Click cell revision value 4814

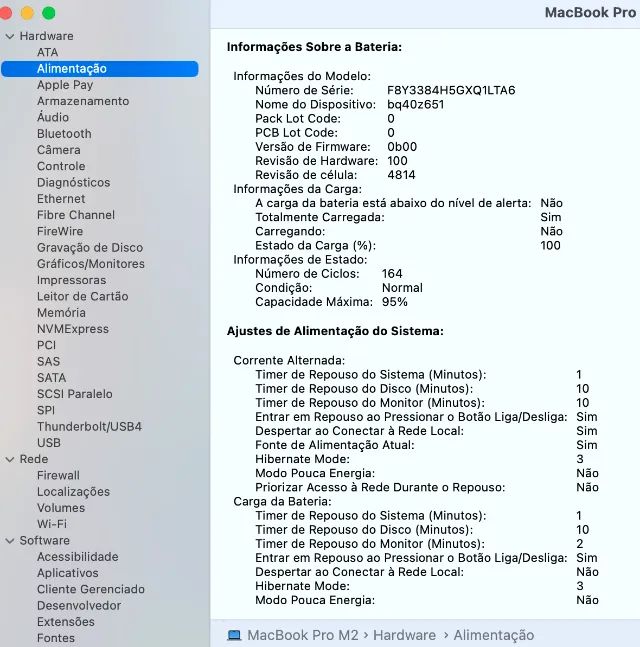coord(401,175)
